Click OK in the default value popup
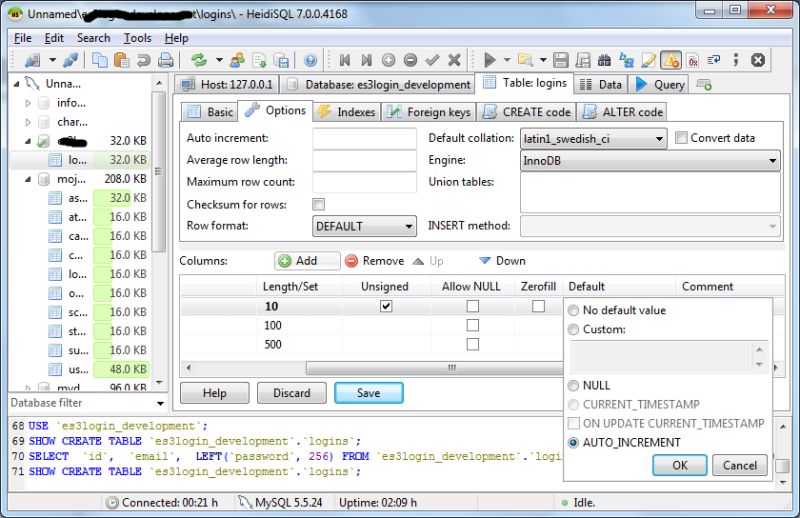The image size is (800, 518). (680, 465)
